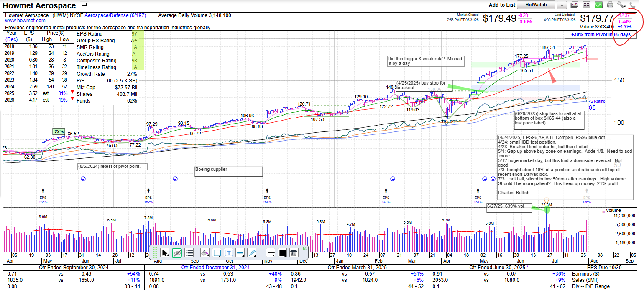This screenshot has height=291, width=644.
Task: Click the EPS +54% earnings marker
Action: pyautogui.click(x=267, y=196)
